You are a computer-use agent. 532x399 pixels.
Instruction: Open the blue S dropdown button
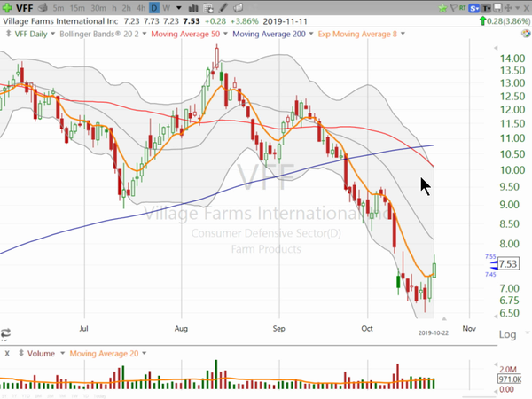pos(473,8)
